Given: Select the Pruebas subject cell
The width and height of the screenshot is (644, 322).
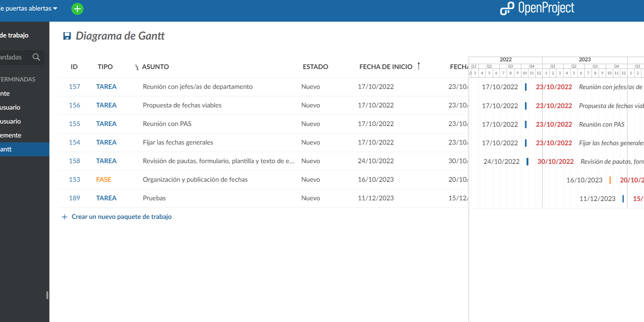Looking at the screenshot, I should [x=154, y=198].
